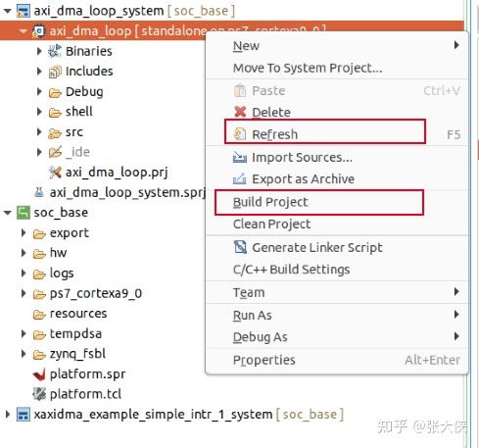This screenshot has width=479, height=448.
Task: Click the axi_dma_loop.prj file icon
Action: pos(55,173)
